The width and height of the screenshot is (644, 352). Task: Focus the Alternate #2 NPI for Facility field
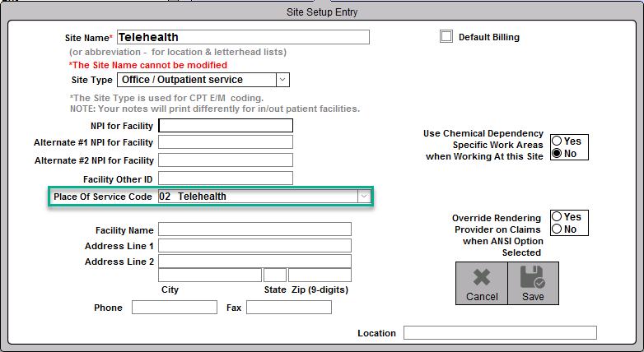(226, 160)
